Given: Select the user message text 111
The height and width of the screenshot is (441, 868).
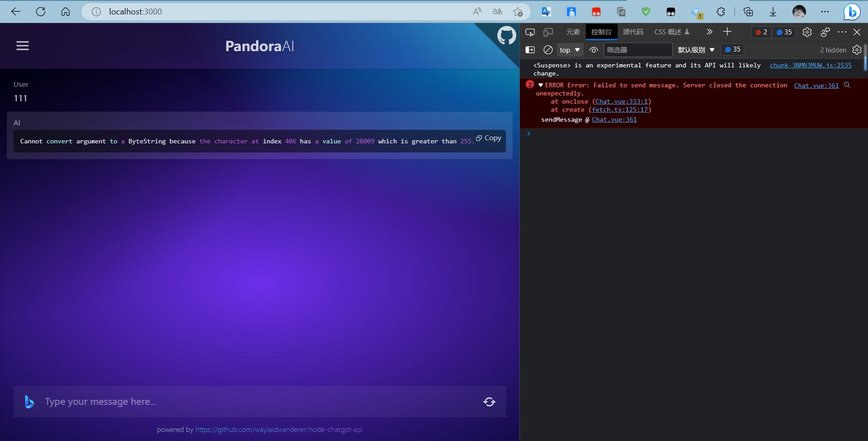Looking at the screenshot, I should point(20,98).
